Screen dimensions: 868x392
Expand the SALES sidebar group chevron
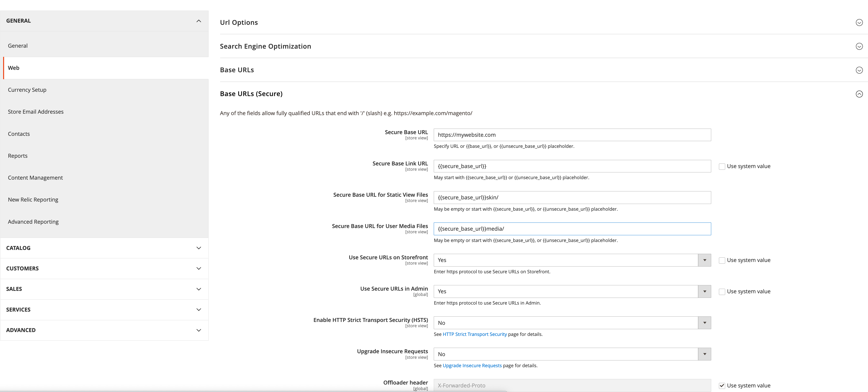tap(198, 289)
